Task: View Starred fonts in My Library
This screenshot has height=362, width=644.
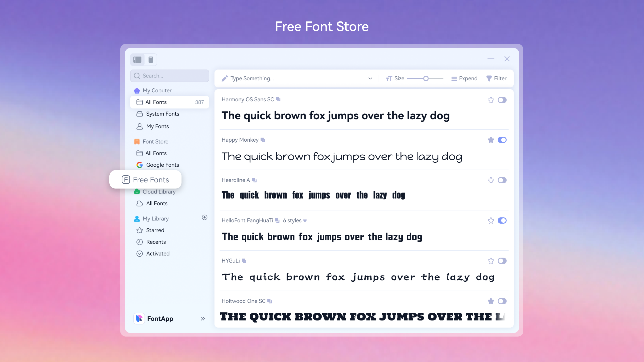Action: point(155,230)
